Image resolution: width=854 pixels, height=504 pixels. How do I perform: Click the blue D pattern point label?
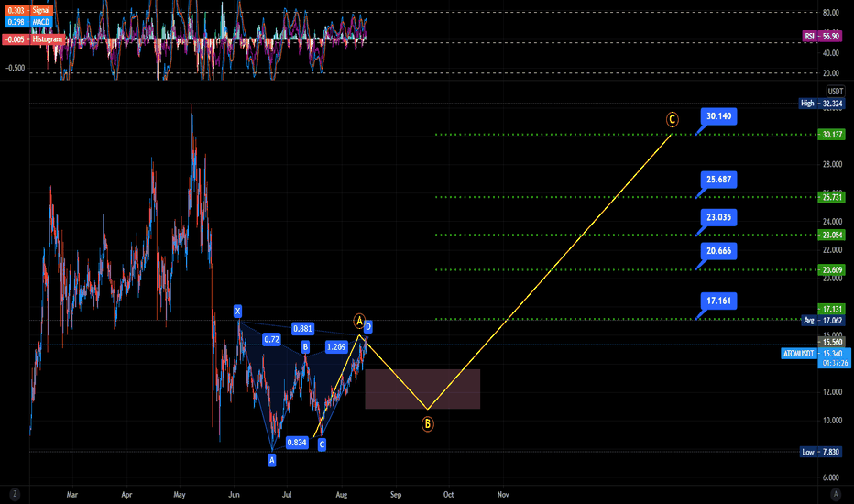[368, 327]
